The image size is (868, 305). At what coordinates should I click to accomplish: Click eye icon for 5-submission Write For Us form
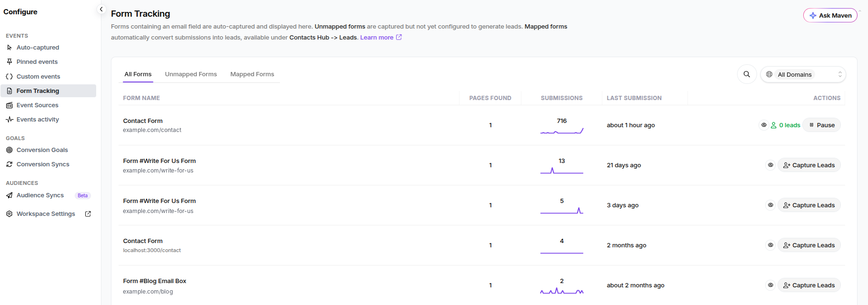pyautogui.click(x=770, y=205)
